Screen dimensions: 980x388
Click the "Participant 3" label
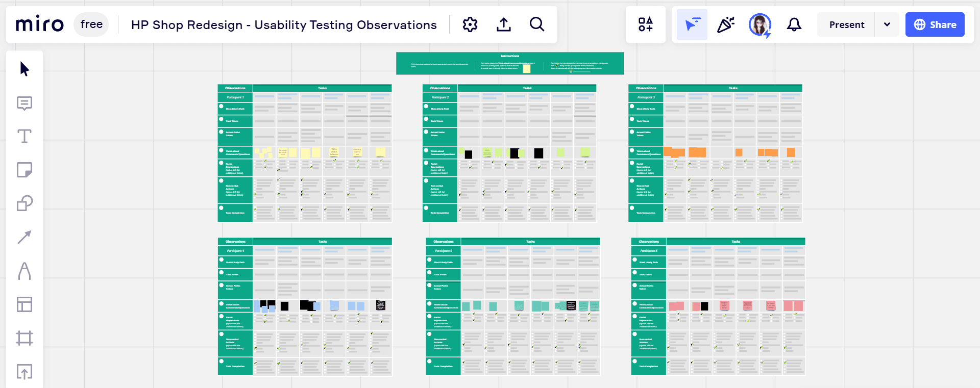click(x=646, y=97)
